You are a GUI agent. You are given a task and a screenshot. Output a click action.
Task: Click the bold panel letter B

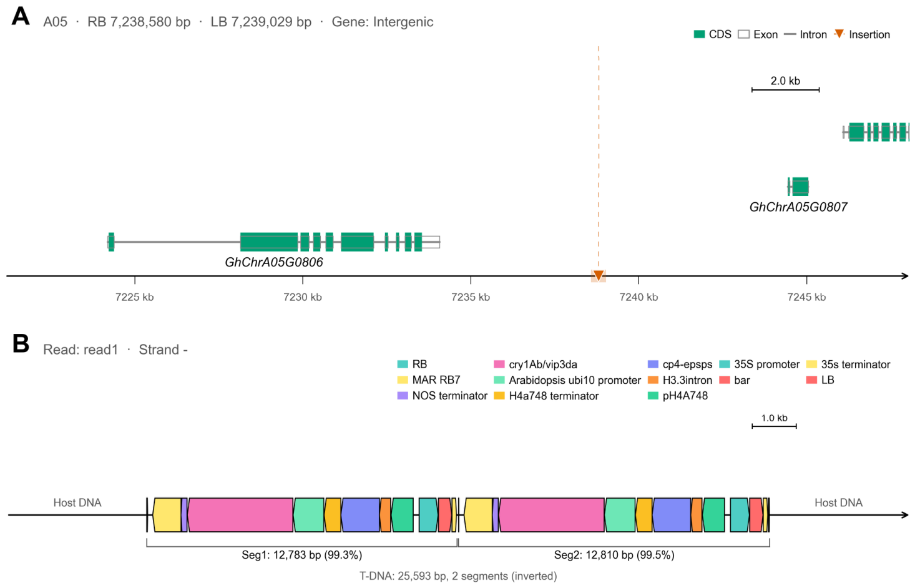point(21,343)
